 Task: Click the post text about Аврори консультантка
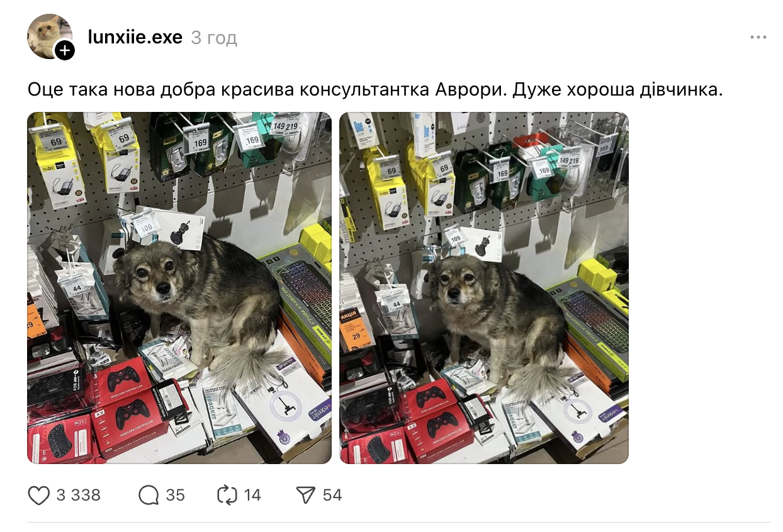tap(375, 90)
